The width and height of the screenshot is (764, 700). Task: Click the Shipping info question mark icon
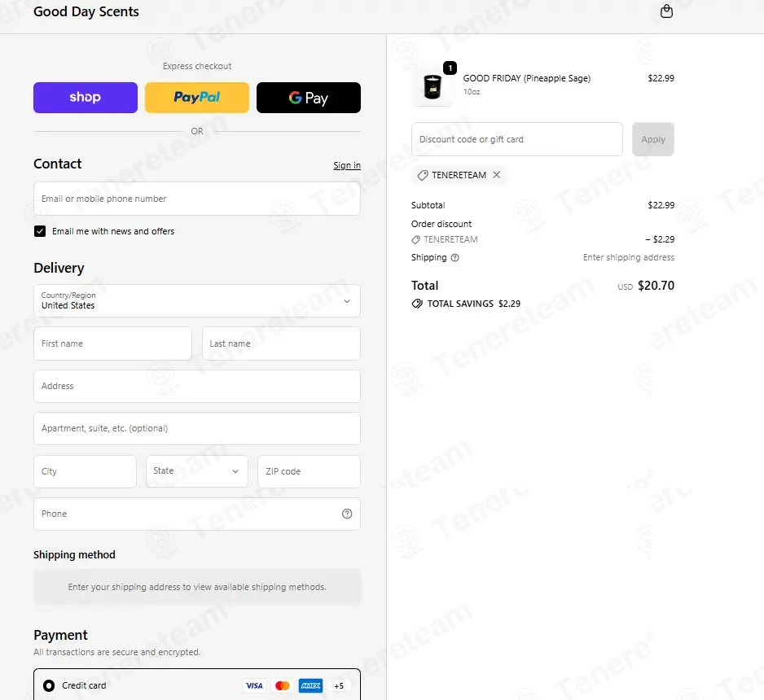click(454, 257)
